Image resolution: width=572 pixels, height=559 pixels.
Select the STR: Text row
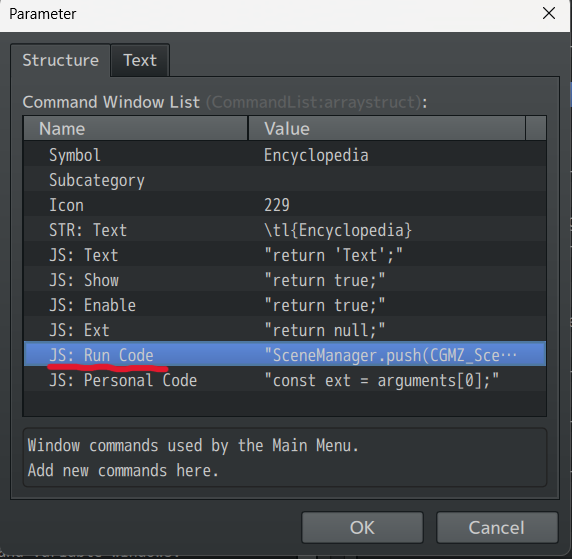click(285, 230)
